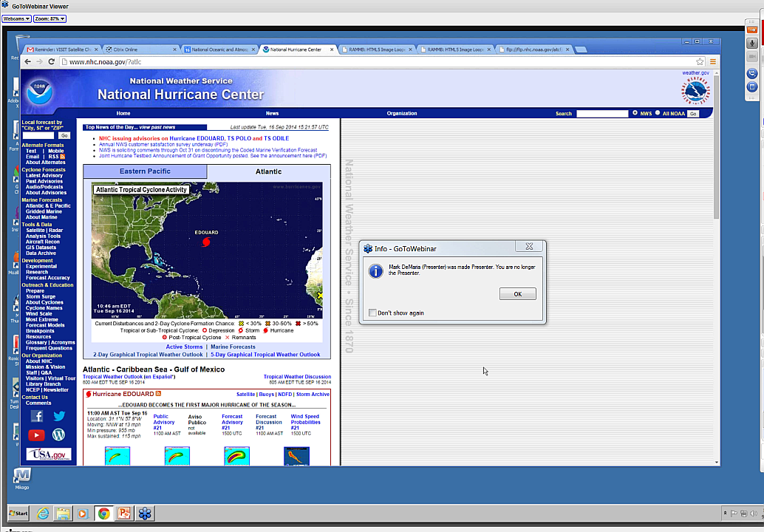764x532 pixels.
Task: Click the Chrome reload page icon
Action: click(x=51, y=62)
